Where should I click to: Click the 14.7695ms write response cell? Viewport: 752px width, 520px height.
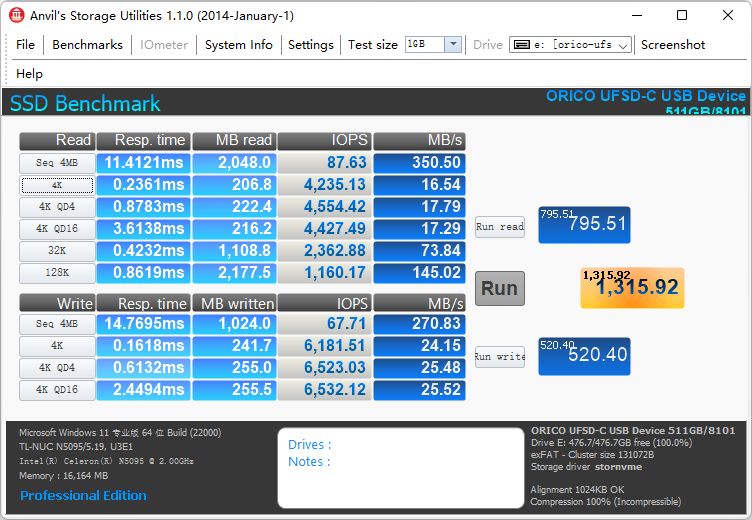coord(143,324)
